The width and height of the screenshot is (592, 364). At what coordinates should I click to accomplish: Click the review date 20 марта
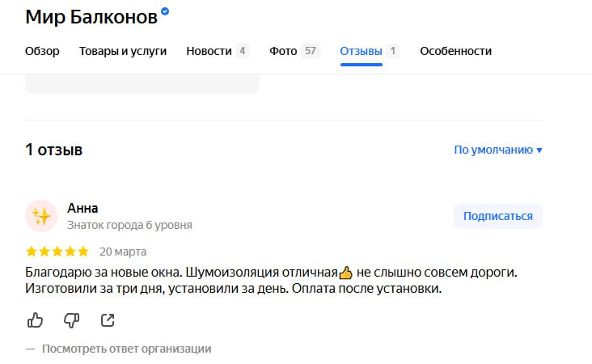[x=123, y=252]
